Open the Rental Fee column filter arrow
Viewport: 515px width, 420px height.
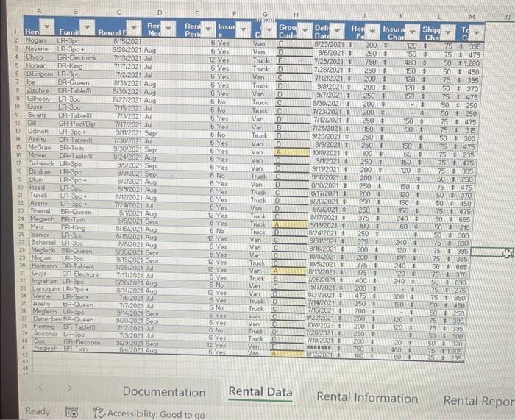pos(373,31)
